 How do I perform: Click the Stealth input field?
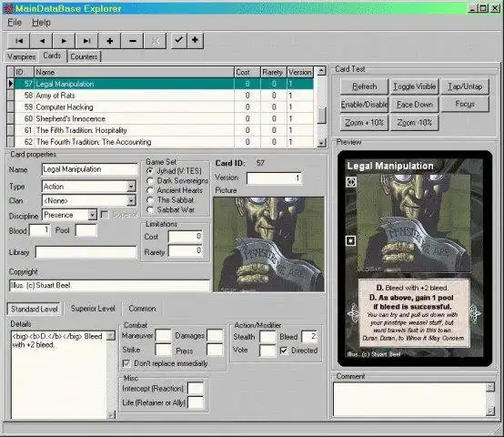[x=267, y=337]
